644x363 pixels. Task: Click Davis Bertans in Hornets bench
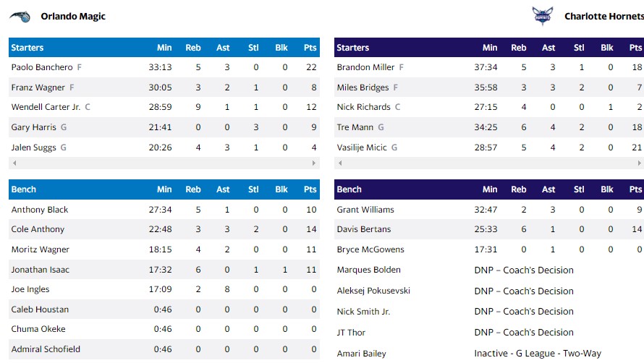pyautogui.click(x=363, y=229)
